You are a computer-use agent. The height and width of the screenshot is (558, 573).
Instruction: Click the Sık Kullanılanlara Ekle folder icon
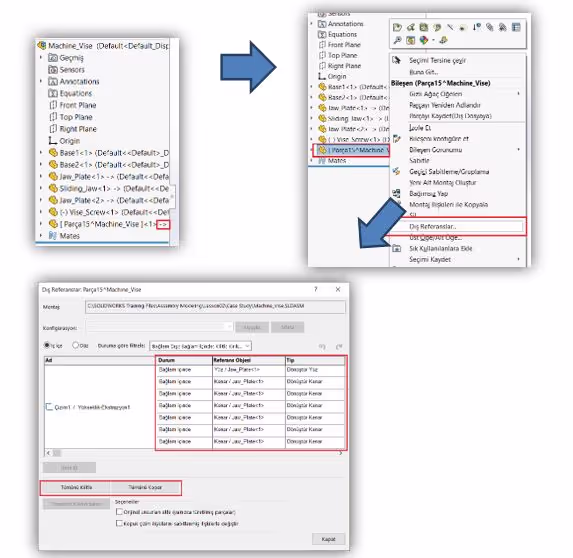[396, 248]
